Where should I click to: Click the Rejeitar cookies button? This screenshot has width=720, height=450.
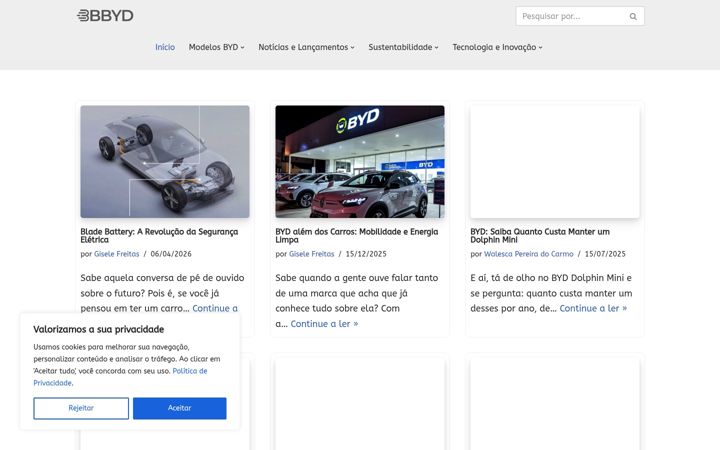81,408
